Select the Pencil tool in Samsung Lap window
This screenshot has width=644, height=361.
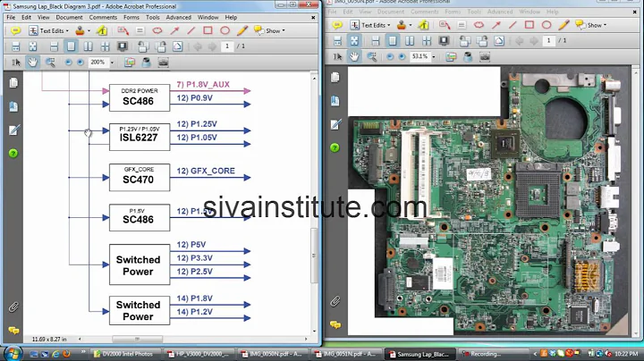click(241, 30)
